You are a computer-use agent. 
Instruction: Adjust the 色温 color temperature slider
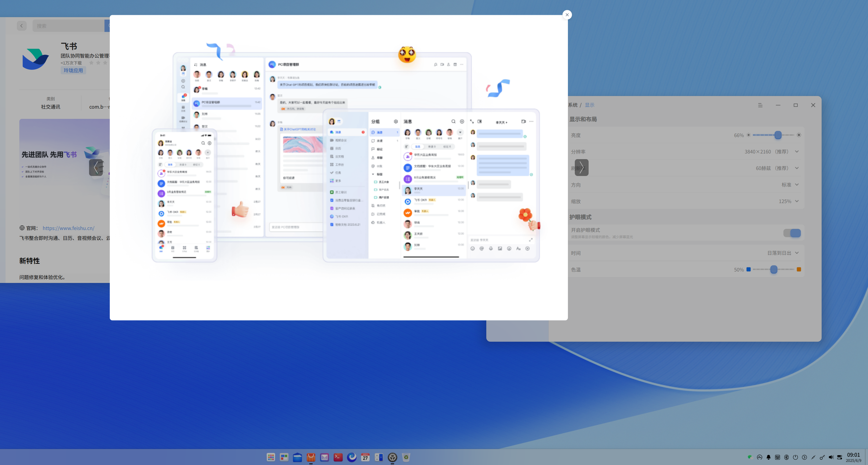tap(773, 269)
